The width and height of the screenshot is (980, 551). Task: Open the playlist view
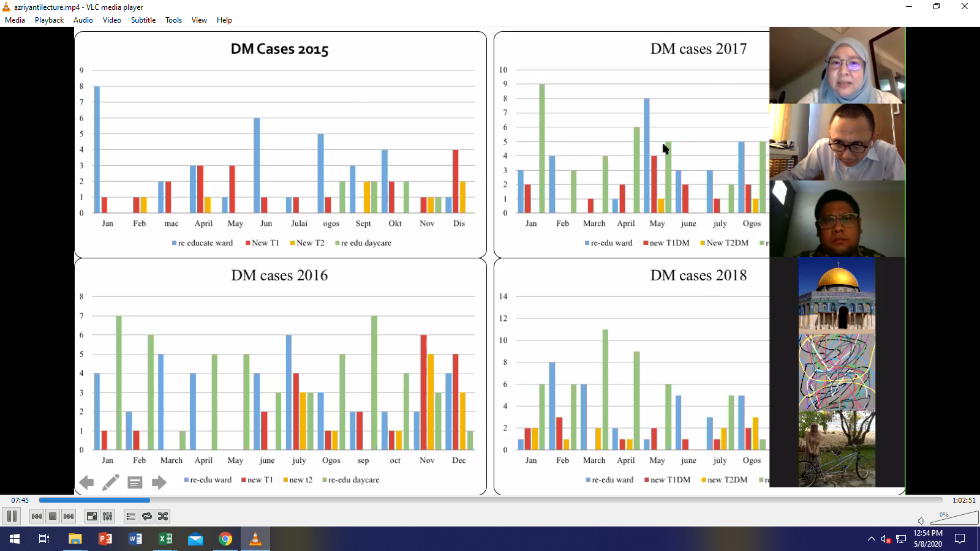(x=130, y=516)
